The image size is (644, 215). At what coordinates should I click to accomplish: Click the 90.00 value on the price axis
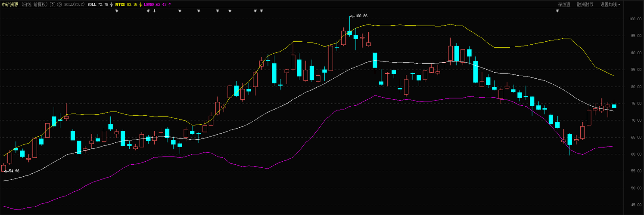click(x=636, y=53)
